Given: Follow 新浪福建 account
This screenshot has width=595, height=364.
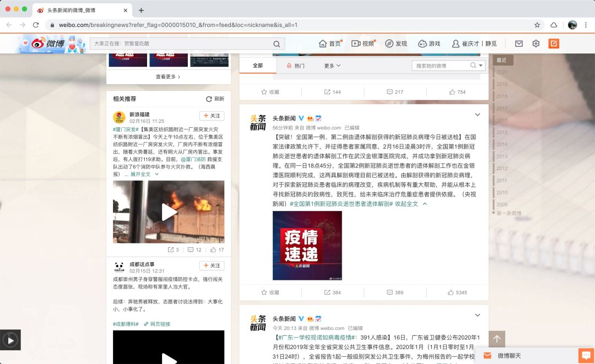Looking at the screenshot, I should 212,116.
